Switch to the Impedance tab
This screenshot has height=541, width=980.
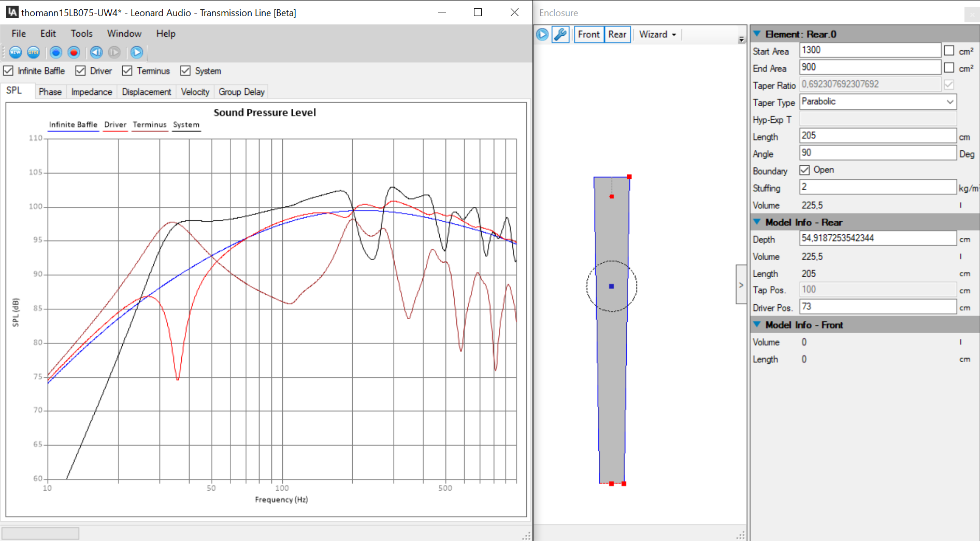tap(92, 92)
